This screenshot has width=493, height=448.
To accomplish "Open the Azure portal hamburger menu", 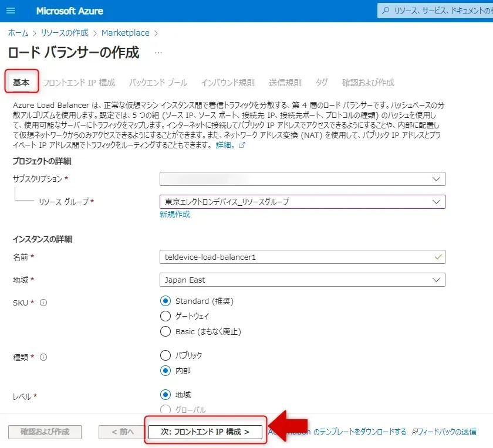I will point(11,11).
